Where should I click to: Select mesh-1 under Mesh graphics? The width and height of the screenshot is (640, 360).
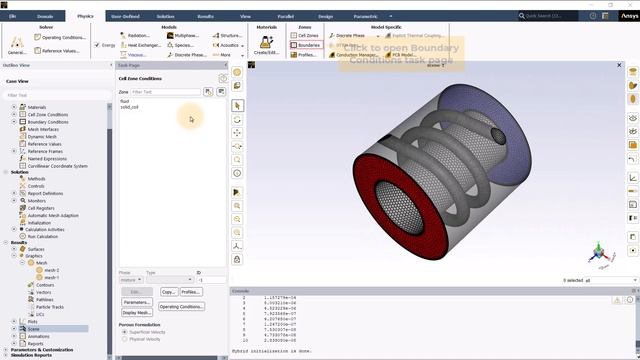tap(51, 277)
